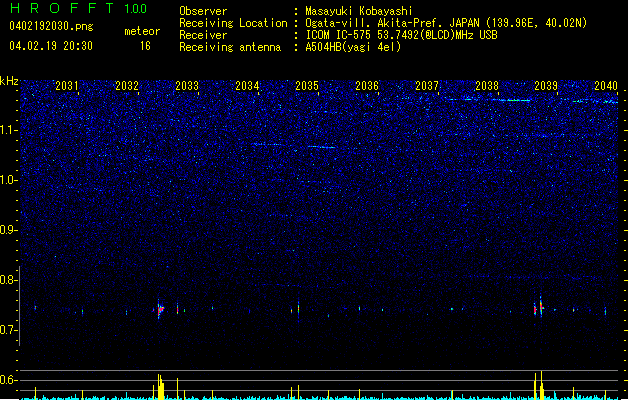Click the 2037 time marker
Image resolution: width=629 pixels, height=400 pixels.
[427, 85]
